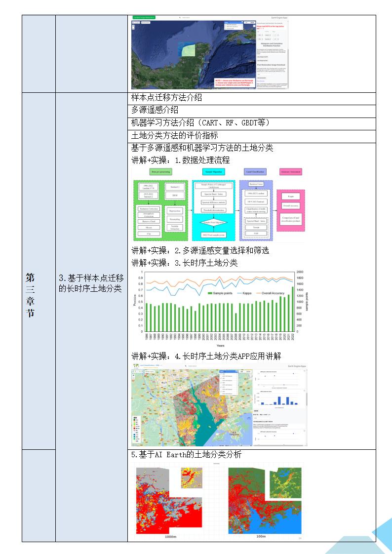392x554 pixels.
Task: Click the Overall Accuracy legend entry in the chart
Action: click(270, 293)
